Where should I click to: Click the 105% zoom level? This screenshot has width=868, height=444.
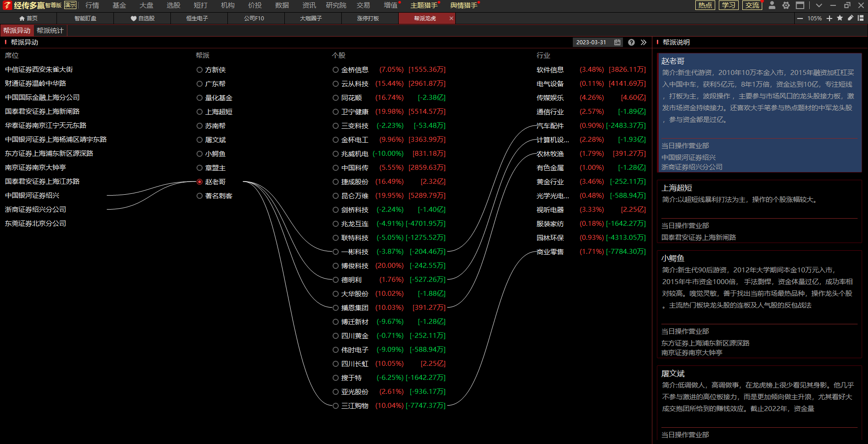(815, 19)
